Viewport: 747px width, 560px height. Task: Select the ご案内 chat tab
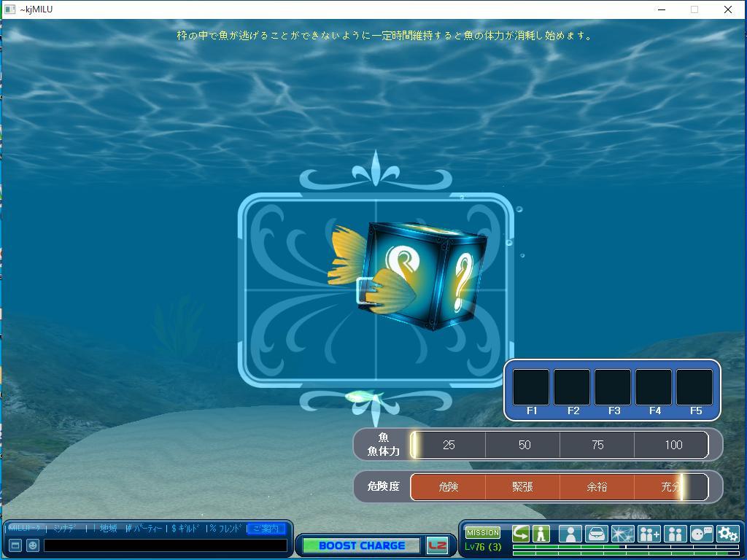pos(266,529)
